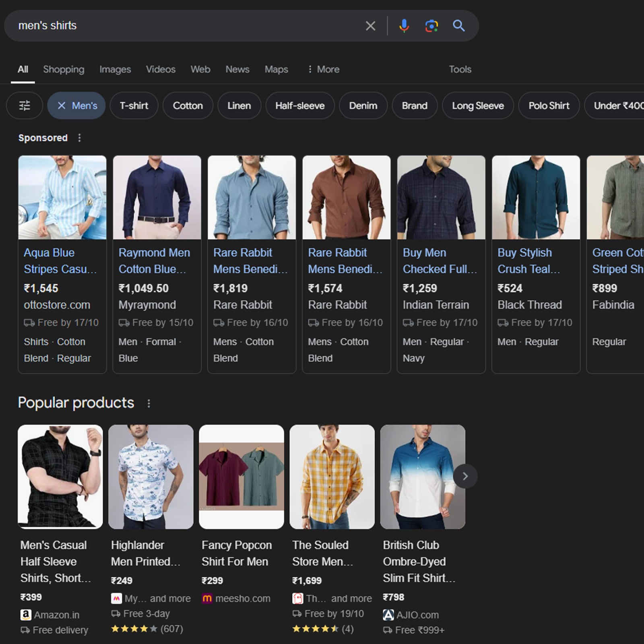The image size is (644, 644).
Task: Clear the search box with the X icon
Action: pyautogui.click(x=370, y=26)
